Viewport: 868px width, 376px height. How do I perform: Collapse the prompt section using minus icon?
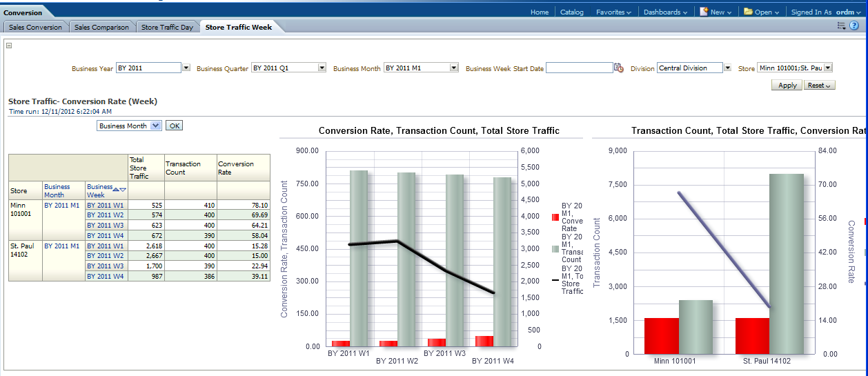pyautogui.click(x=9, y=46)
